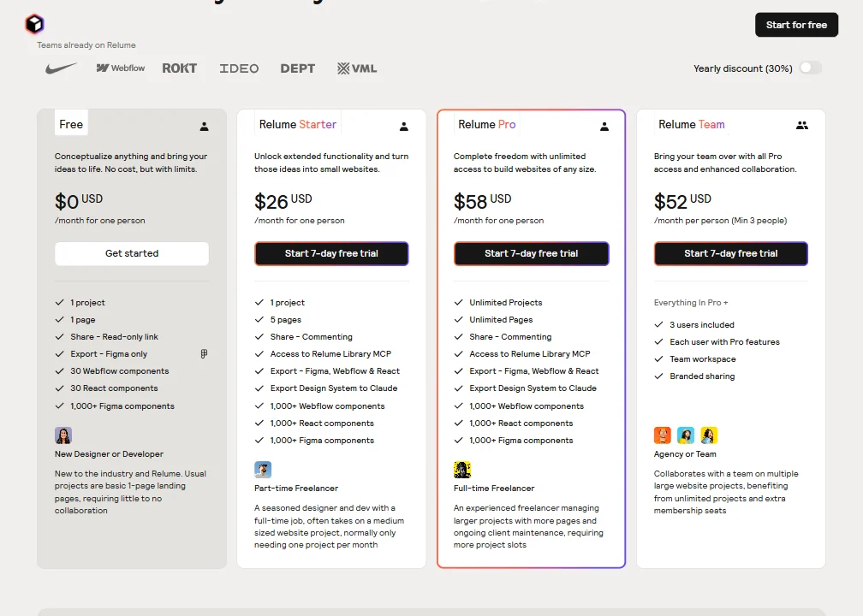The image size is (863, 616).
Task: Click Get started on the Free plan
Action: pos(132,253)
